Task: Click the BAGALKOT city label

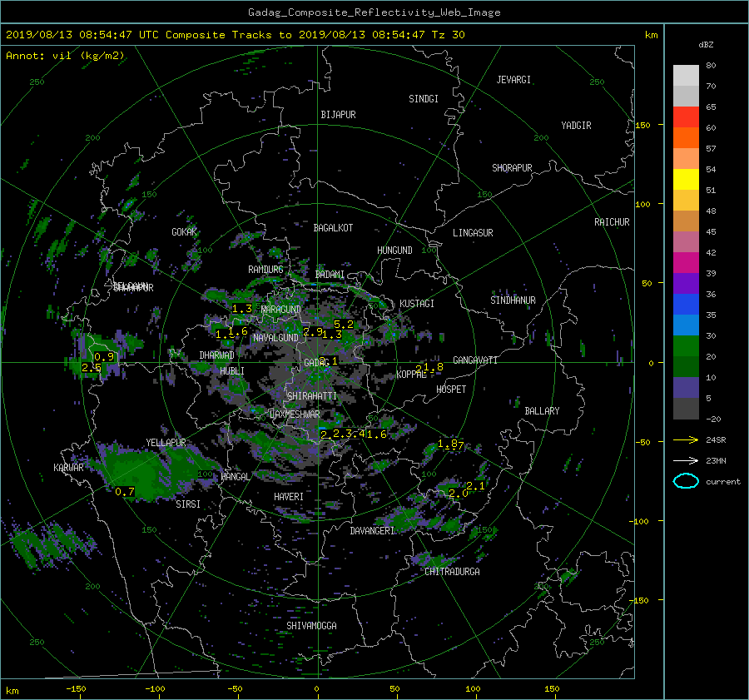Action: pyautogui.click(x=333, y=228)
